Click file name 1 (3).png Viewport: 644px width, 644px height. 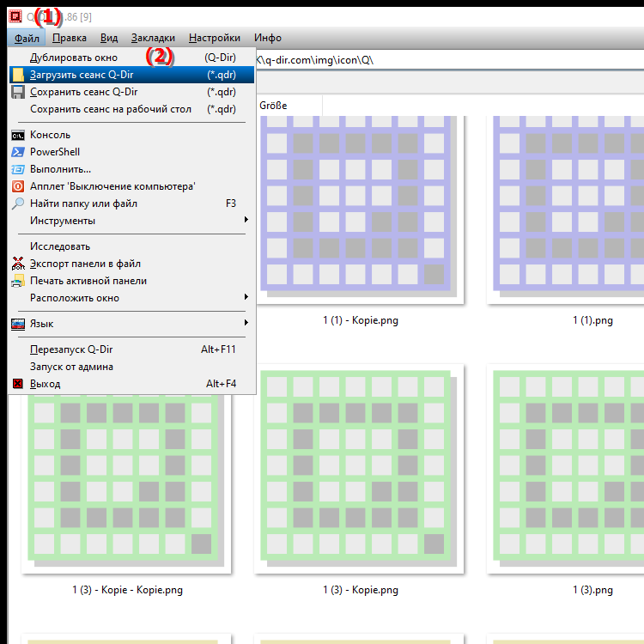click(592, 590)
